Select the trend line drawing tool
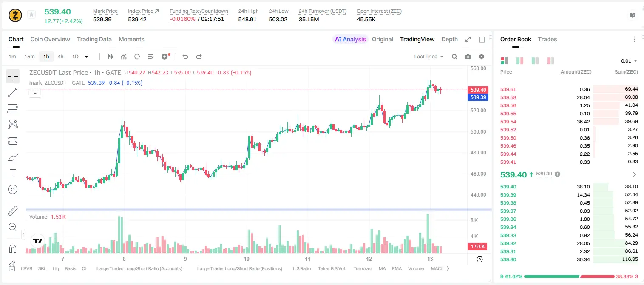This screenshot has height=285, width=644. click(13, 92)
